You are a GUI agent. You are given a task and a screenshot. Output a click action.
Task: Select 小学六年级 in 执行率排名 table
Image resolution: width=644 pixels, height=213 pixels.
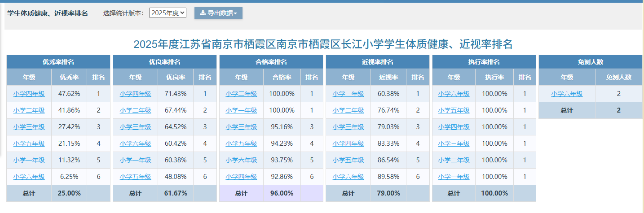click(x=454, y=94)
